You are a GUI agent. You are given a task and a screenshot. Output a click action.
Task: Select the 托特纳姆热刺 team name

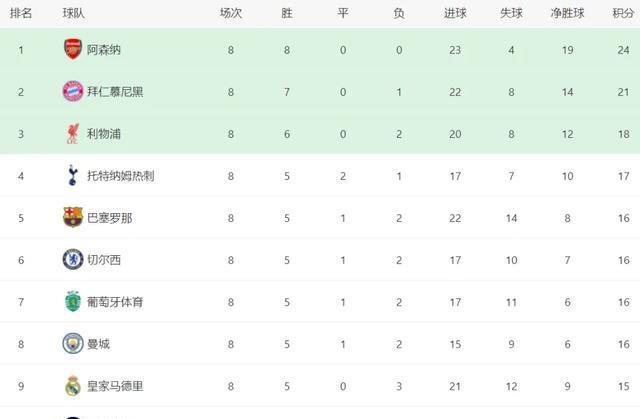pyautogui.click(x=120, y=175)
